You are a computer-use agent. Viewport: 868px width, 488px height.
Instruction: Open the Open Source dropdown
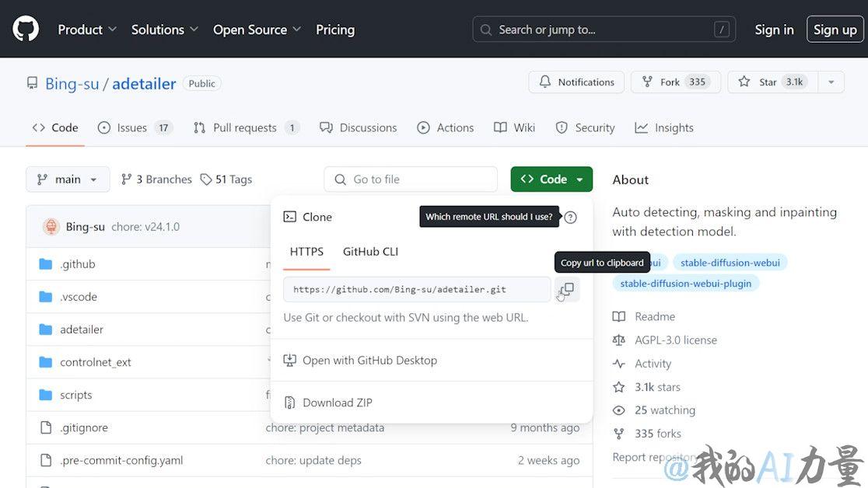click(257, 30)
